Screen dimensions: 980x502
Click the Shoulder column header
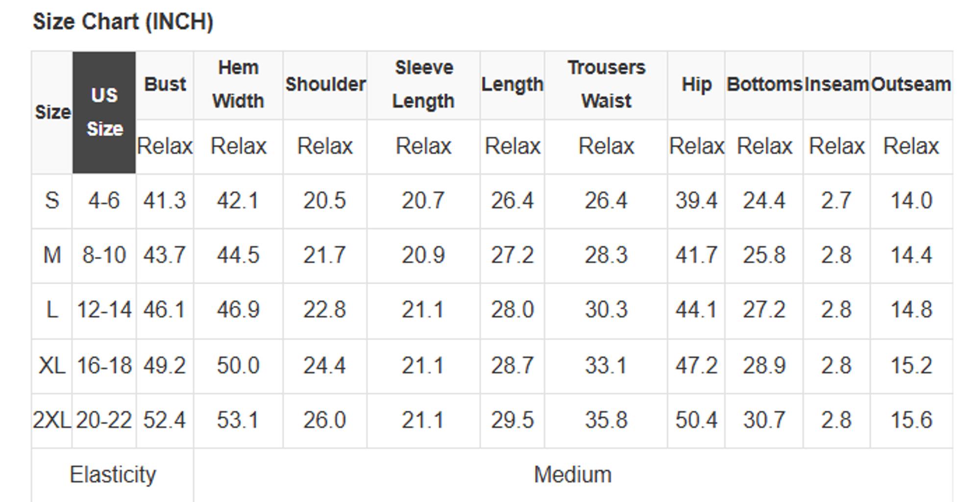[325, 84]
